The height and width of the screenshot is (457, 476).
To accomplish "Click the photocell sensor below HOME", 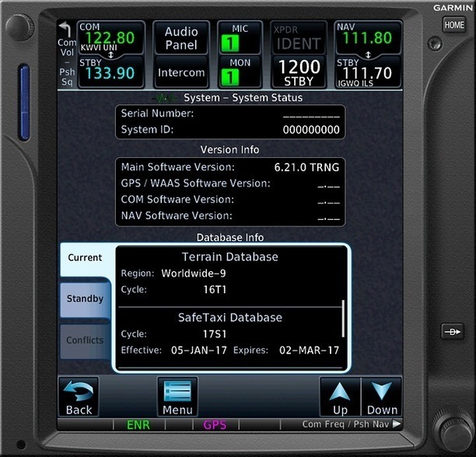I will pos(435,43).
